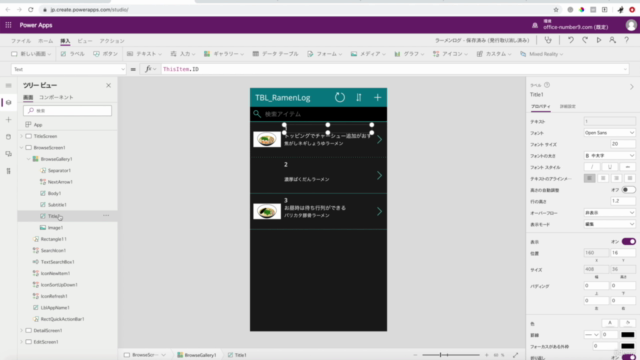Open the overflow dropdown
The width and height of the screenshot is (640, 360).
point(609,213)
